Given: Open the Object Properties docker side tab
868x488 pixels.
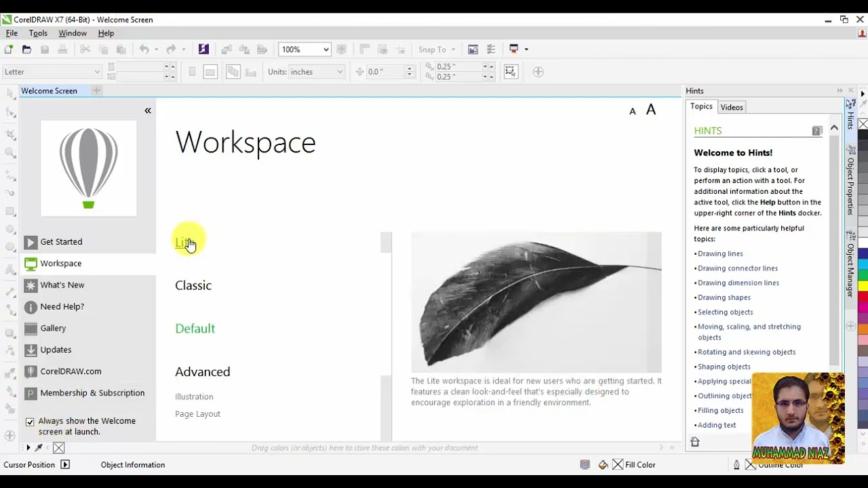Looking at the screenshot, I should tap(850, 180).
